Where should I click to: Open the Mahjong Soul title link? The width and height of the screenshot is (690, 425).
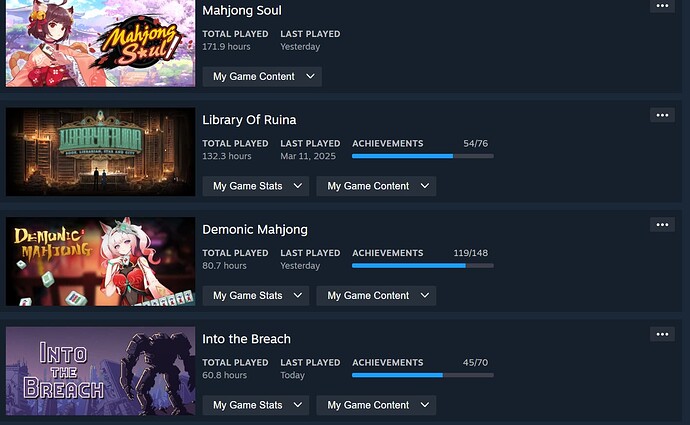(x=242, y=11)
